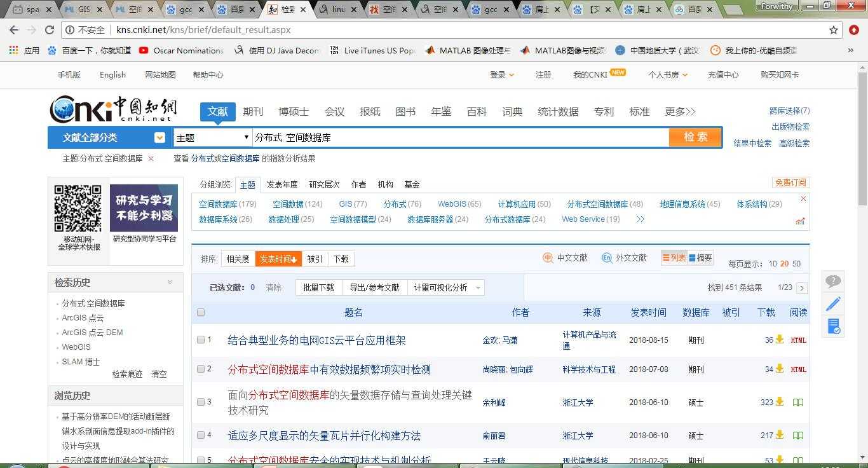Screen dimensions: 868x468
Task: Select the 发表年度 group browse tab
Action: (x=282, y=184)
